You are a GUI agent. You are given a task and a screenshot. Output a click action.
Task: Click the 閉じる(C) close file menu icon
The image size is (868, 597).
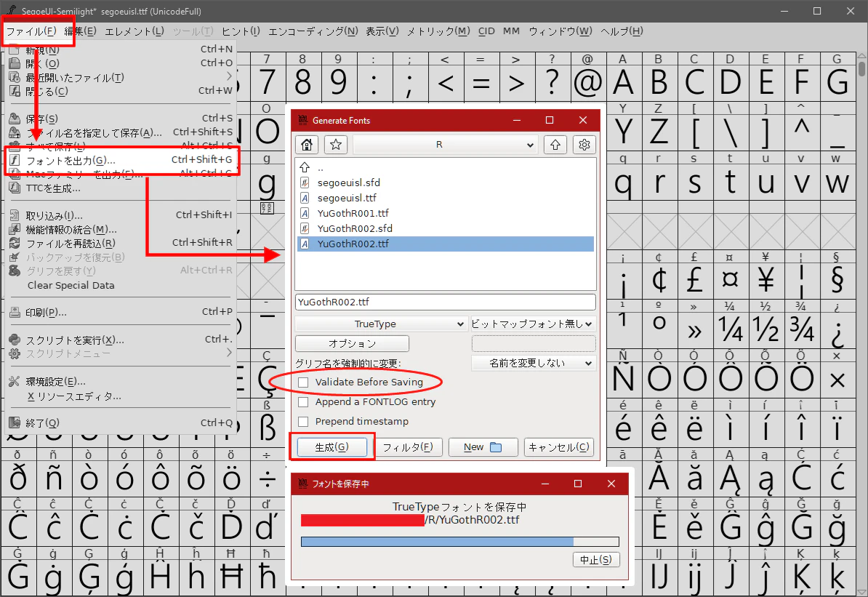click(x=15, y=91)
